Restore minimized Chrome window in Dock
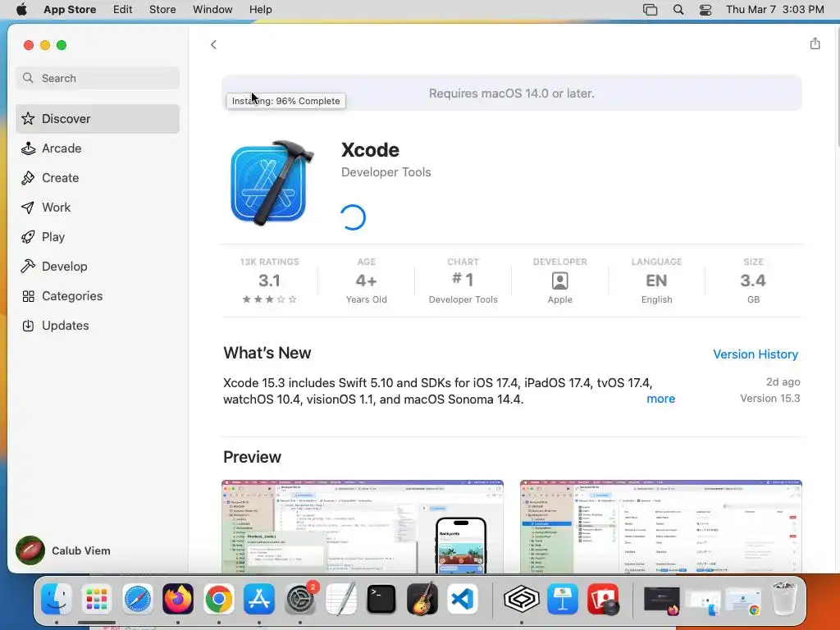The image size is (840, 630). [742, 601]
